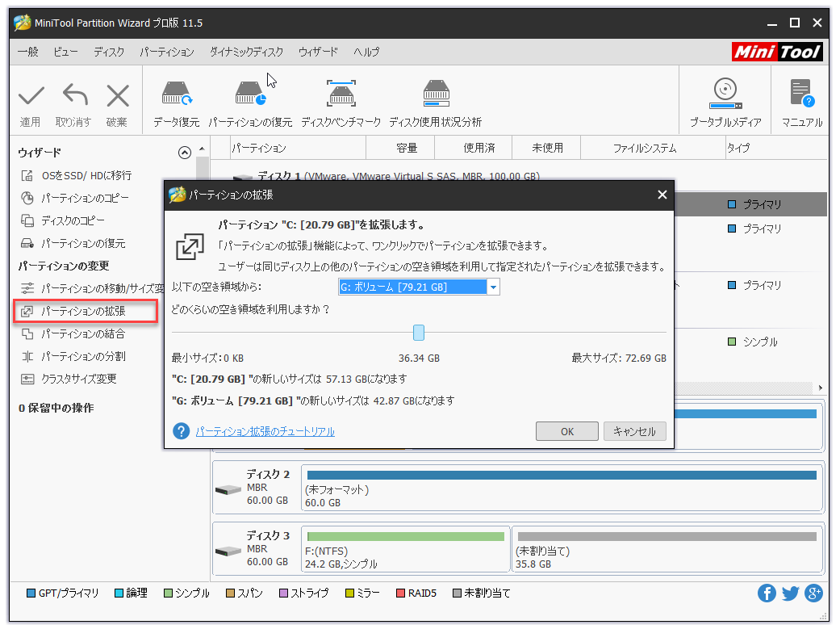The image size is (840, 629).
Task: Click the 破棄 (Discard) X icon
Action: [x=118, y=97]
